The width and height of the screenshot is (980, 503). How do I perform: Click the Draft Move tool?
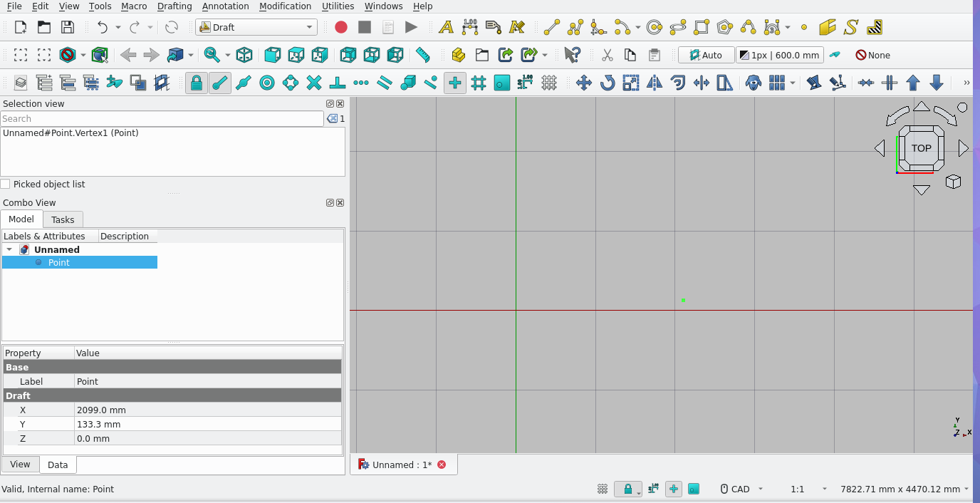point(584,83)
